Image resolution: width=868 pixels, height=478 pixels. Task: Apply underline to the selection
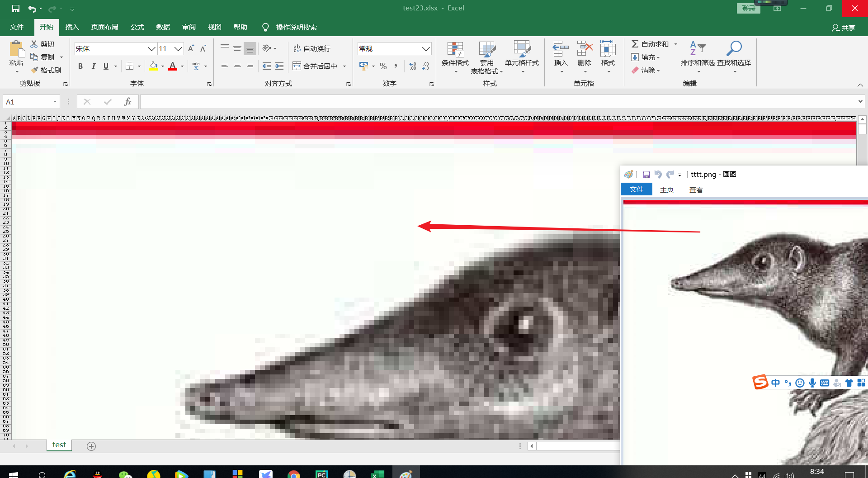point(104,66)
